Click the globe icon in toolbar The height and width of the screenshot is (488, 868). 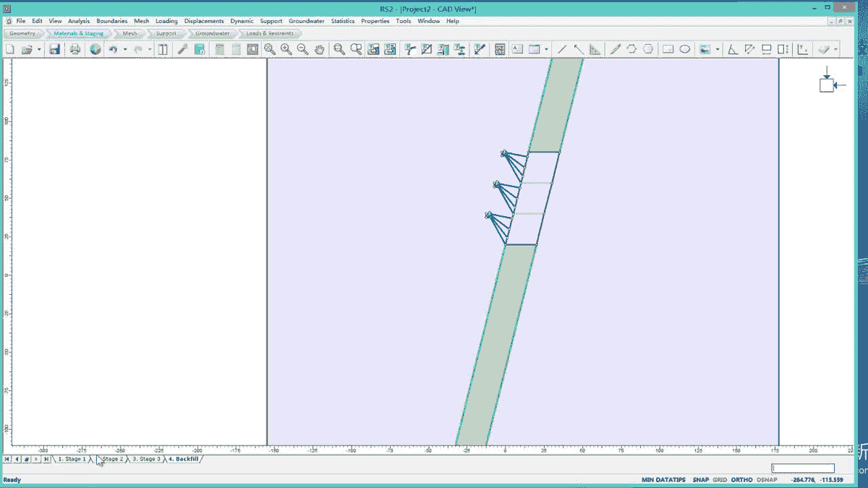(x=95, y=49)
